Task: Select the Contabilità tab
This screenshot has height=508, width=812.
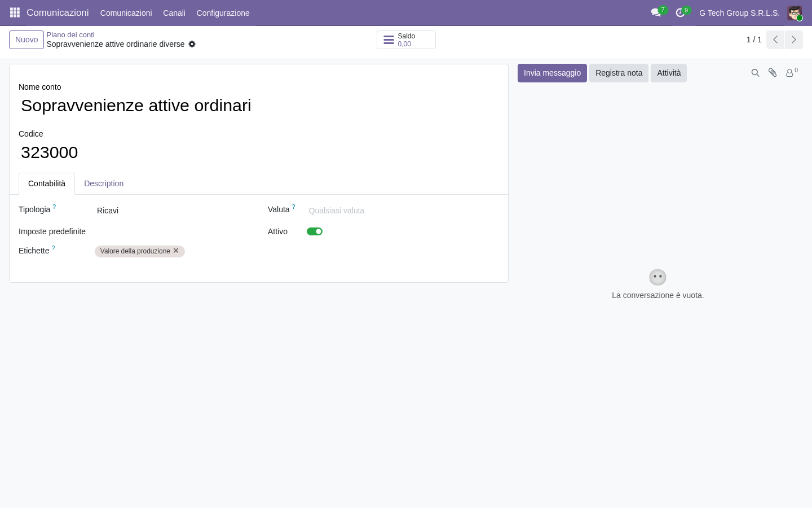Action: click(47, 183)
